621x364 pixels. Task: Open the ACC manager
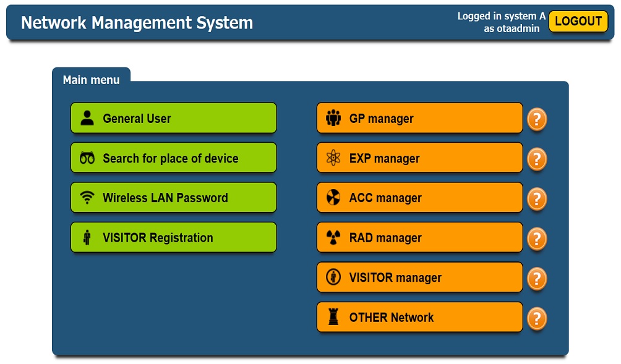[x=420, y=197]
